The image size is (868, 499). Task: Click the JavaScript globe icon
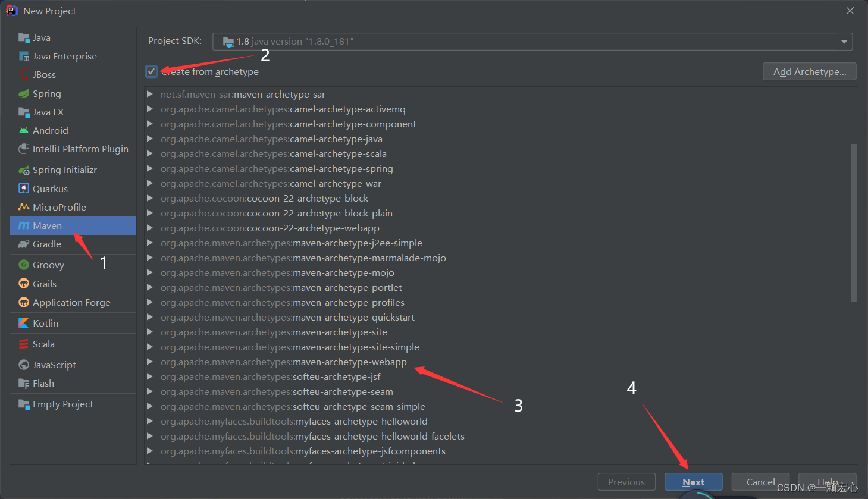point(24,365)
